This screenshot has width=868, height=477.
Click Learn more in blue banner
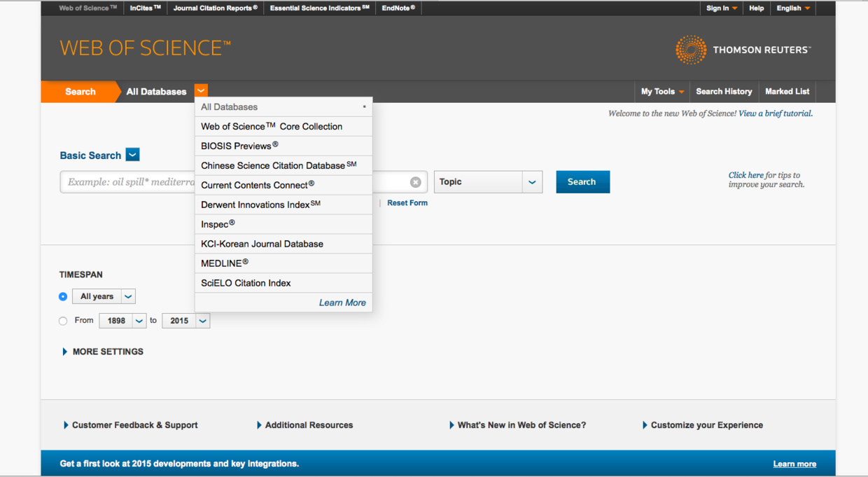(x=794, y=464)
